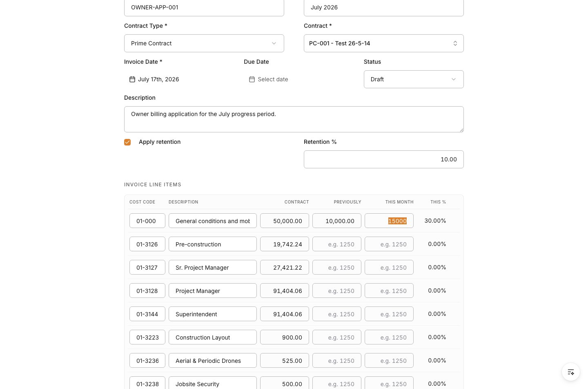Click the cost code field 01-3127
Screen dimensions: 588x389
click(x=147, y=267)
